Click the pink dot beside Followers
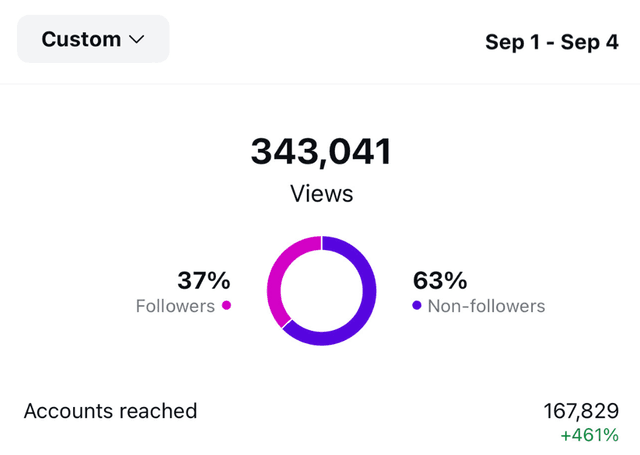The width and height of the screenshot is (640, 455). (x=227, y=305)
